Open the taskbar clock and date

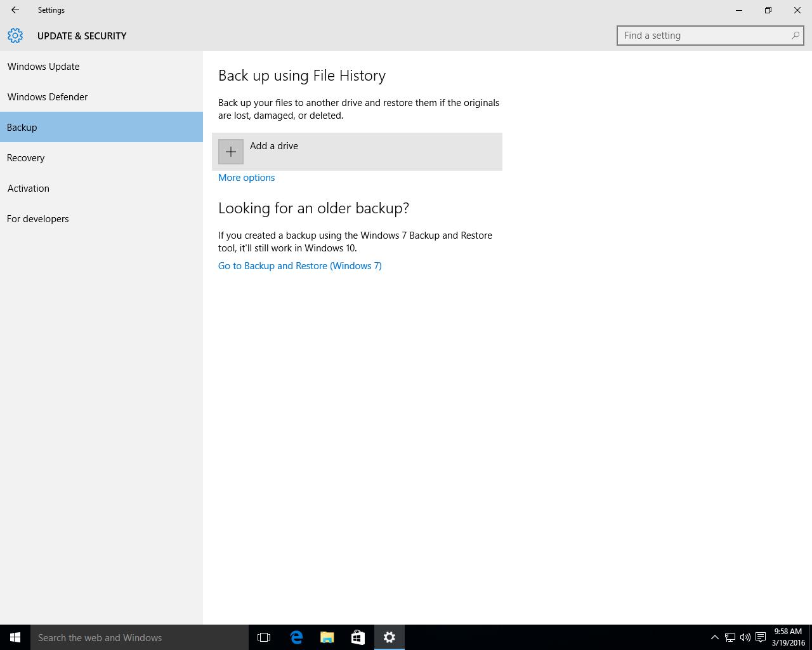(788, 637)
